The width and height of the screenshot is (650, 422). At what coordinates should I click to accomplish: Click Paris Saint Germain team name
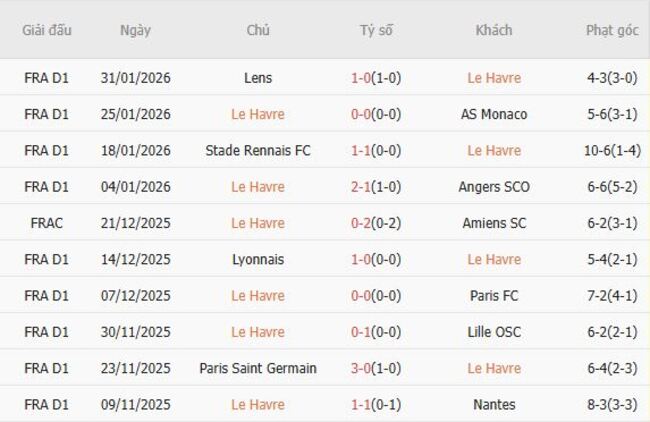point(257,368)
